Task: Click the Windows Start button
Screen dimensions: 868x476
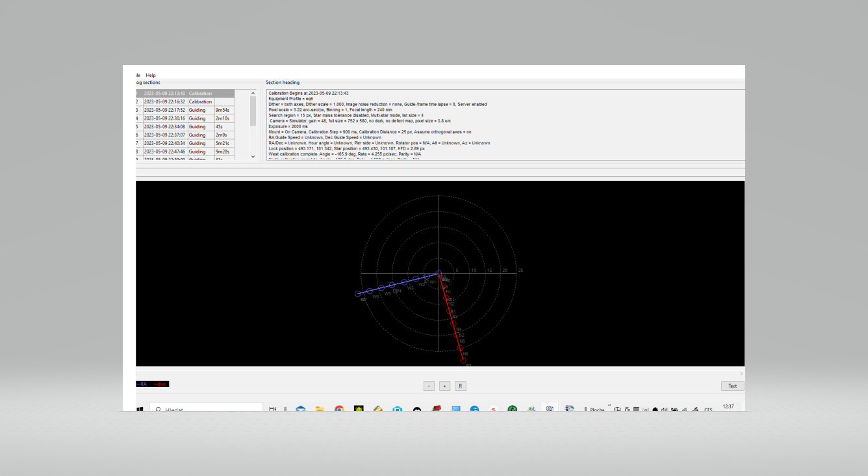Action: pyautogui.click(x=140, y=409)
